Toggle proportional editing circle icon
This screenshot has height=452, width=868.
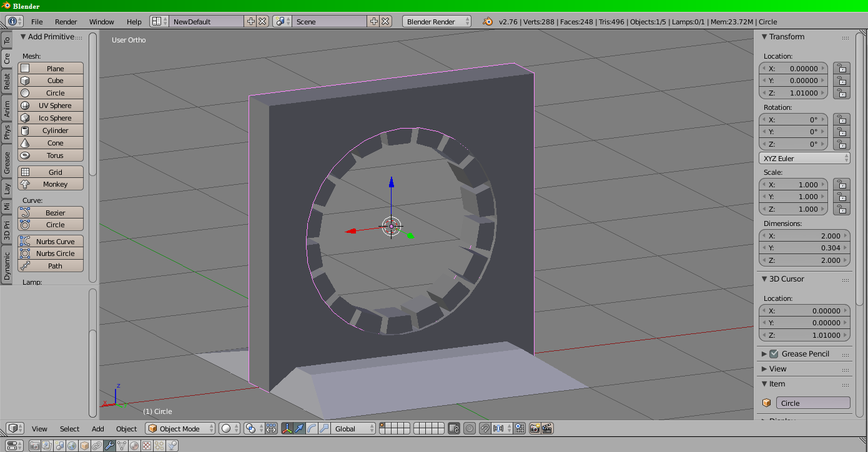point(470,428)
